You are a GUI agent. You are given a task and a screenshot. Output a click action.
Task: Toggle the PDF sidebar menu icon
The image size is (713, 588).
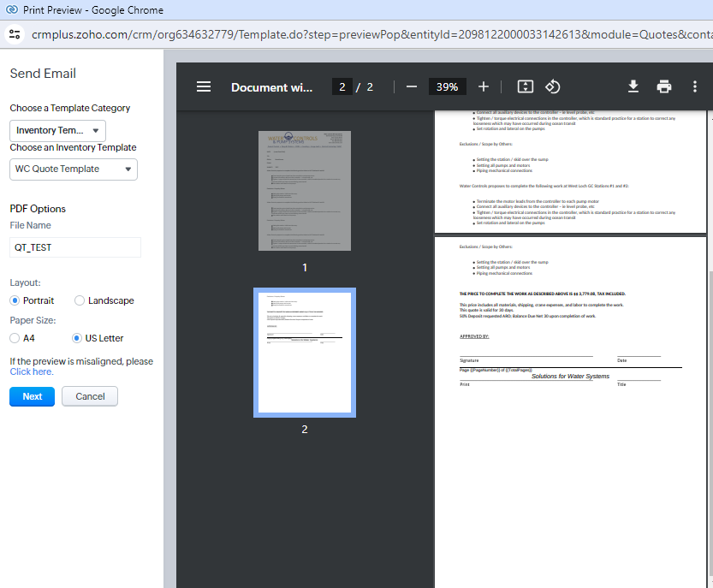pyautogui.click(x=203, y=86)
